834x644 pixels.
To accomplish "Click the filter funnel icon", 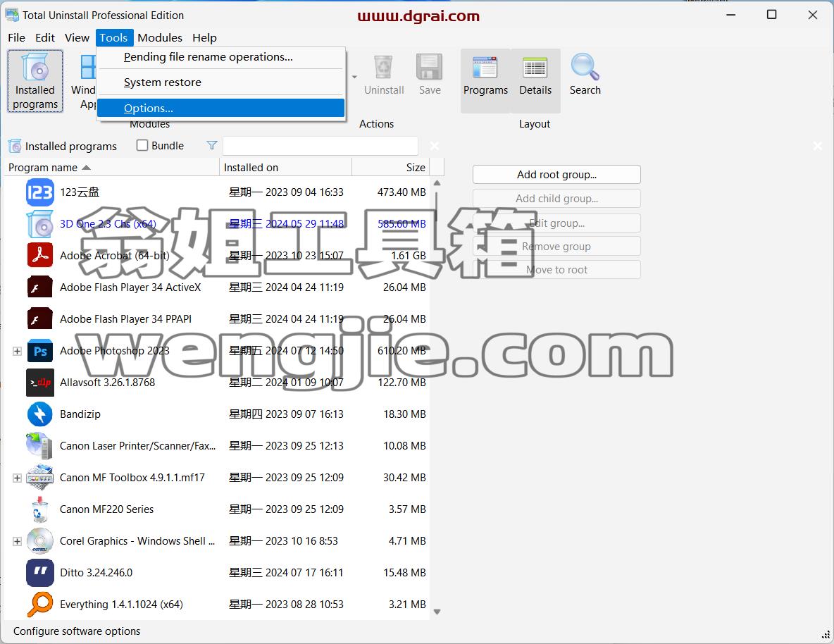I will click(x=212, y=145).
